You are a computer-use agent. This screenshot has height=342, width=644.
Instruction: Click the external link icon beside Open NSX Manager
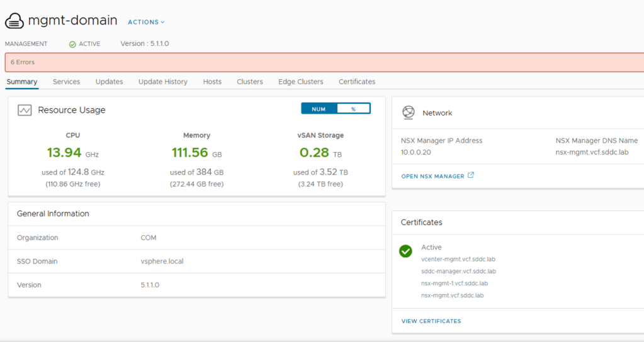pyautogui.click(x=471, y=175)
